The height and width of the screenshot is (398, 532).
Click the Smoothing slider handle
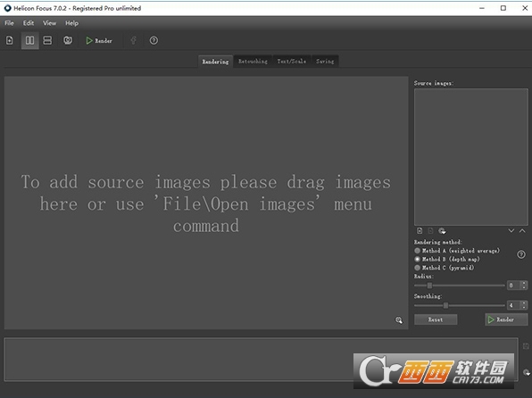coord(445,305)
